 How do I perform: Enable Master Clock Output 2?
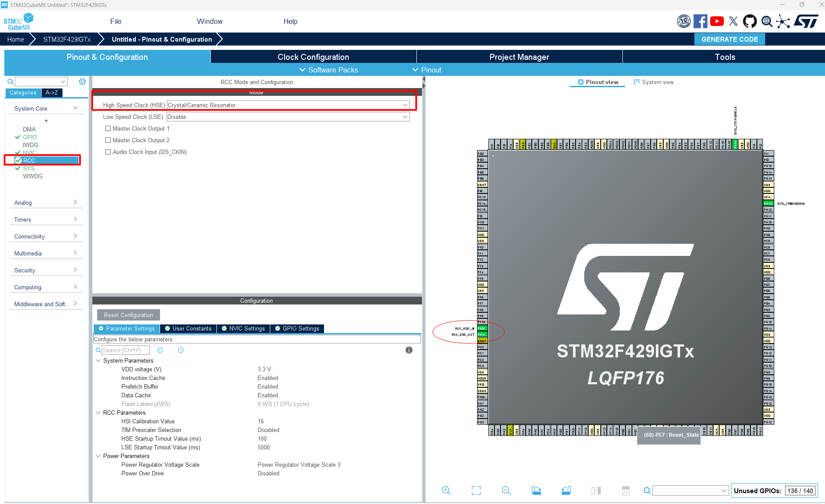(108, 140)
